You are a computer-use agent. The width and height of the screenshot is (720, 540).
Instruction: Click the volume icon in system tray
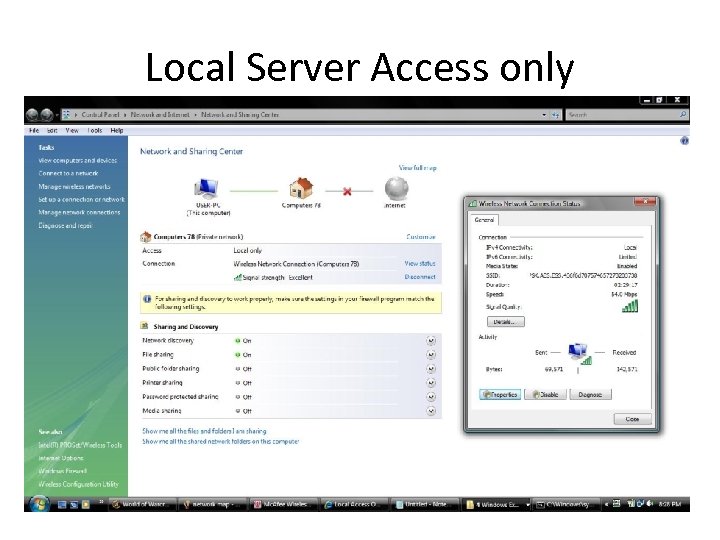pyautogui.click(x=650, y=504)
